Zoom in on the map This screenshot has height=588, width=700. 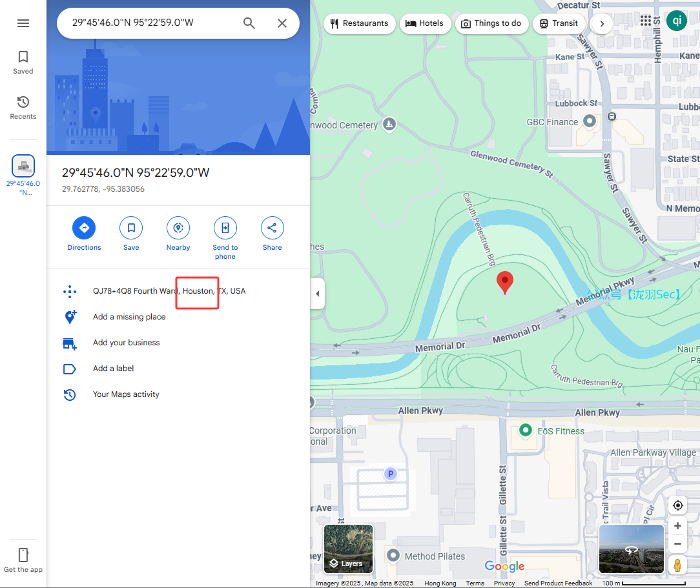point(677,526)
